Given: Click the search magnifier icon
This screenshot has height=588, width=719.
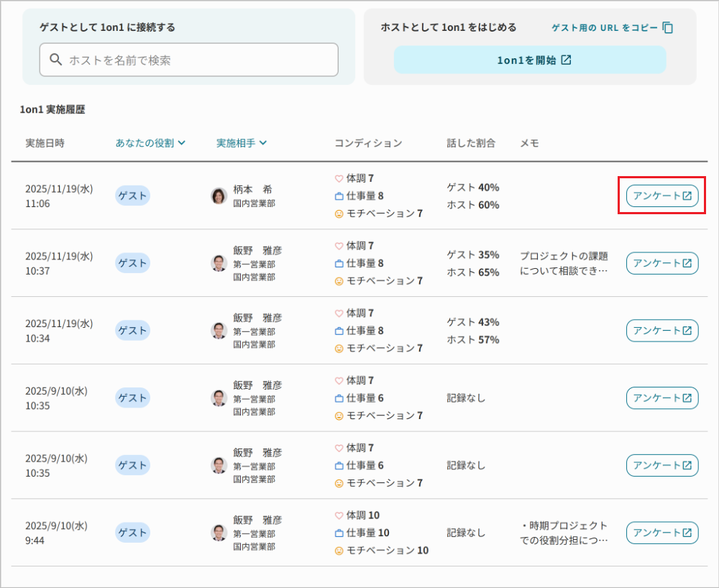Looking at the screenshot, I should pyautogui.click(x=55, y=60).
